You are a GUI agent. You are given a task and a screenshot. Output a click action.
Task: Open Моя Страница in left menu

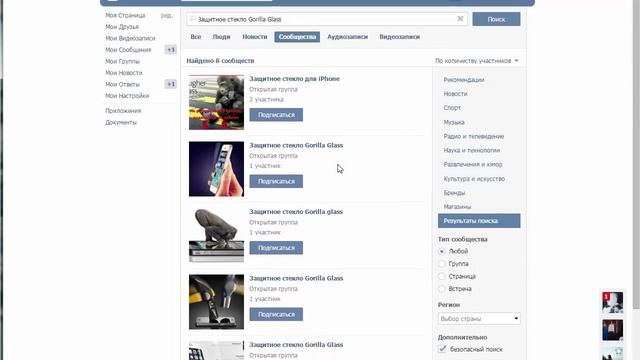125,15
